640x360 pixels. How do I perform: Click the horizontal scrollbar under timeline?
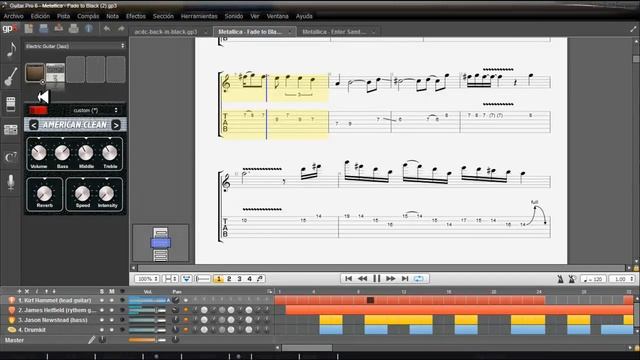tap(307, 348)
